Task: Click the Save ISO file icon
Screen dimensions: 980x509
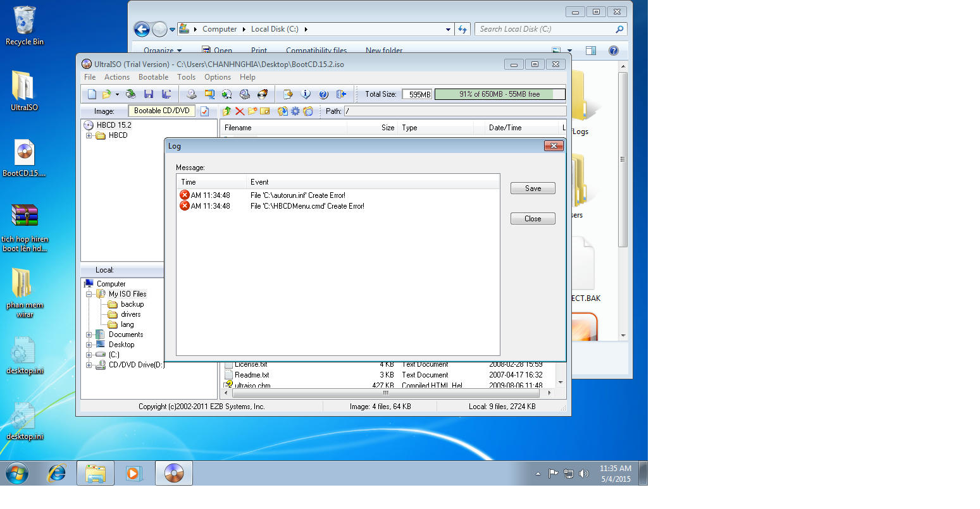Action: point(149,94)
